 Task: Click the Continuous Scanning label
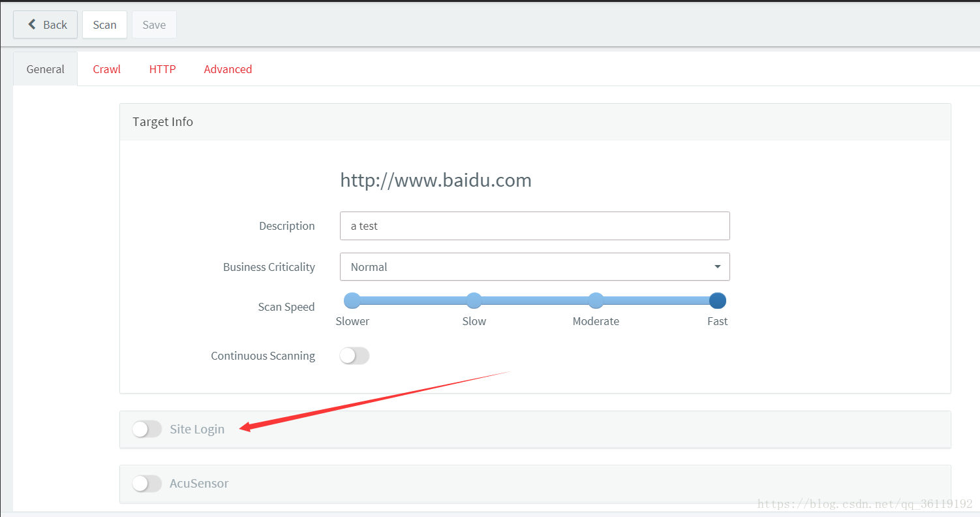(x=263, y=356)
